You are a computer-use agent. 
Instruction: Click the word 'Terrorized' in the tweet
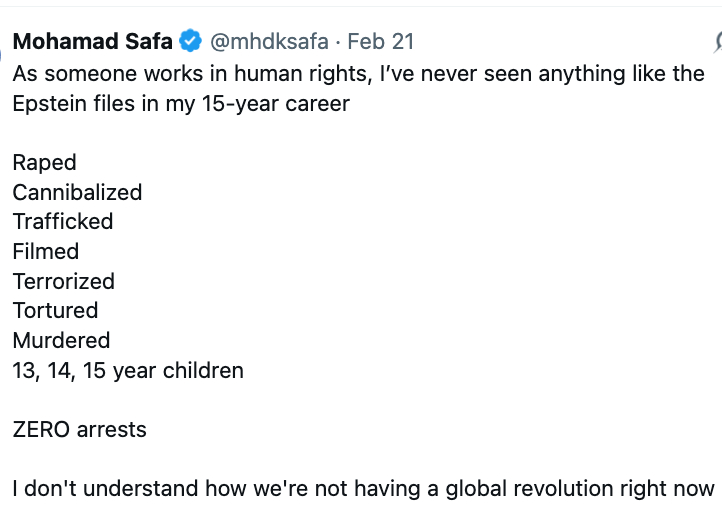(64, 281)
